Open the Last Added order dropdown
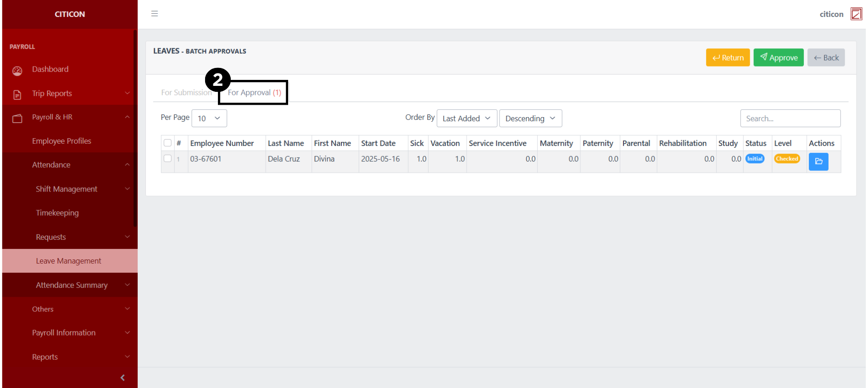This screenshot has width=868, height=388. [466, 118]
